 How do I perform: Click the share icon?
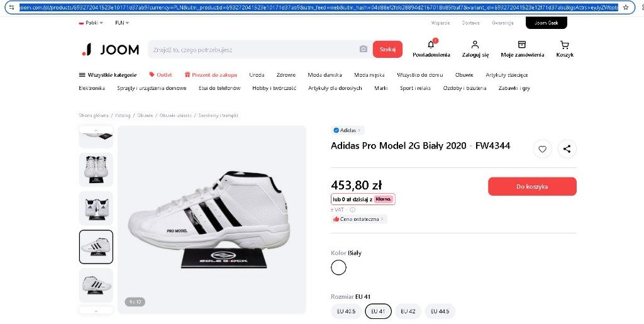coord(567,149)
